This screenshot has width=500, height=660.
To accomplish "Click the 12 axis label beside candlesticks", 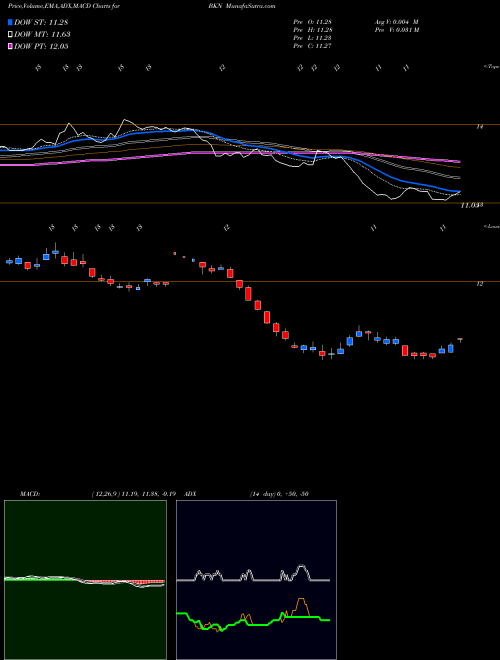I will click(x=479, y=284).
